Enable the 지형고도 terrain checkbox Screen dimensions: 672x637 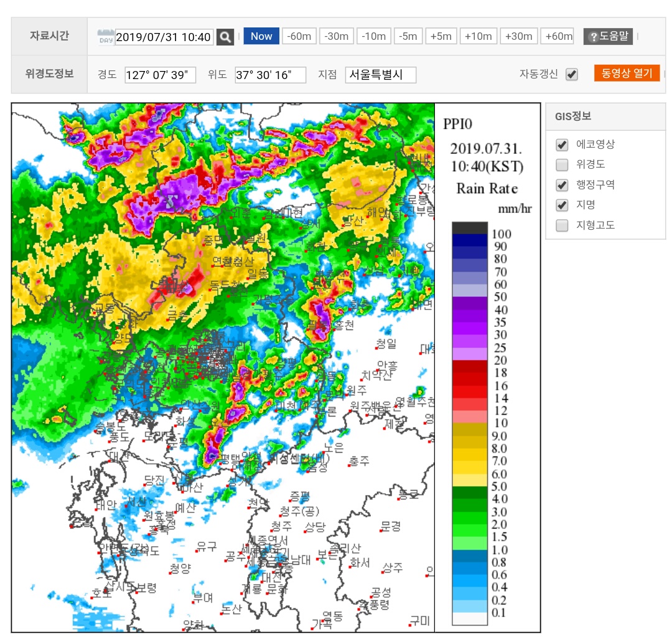point(562,225)
